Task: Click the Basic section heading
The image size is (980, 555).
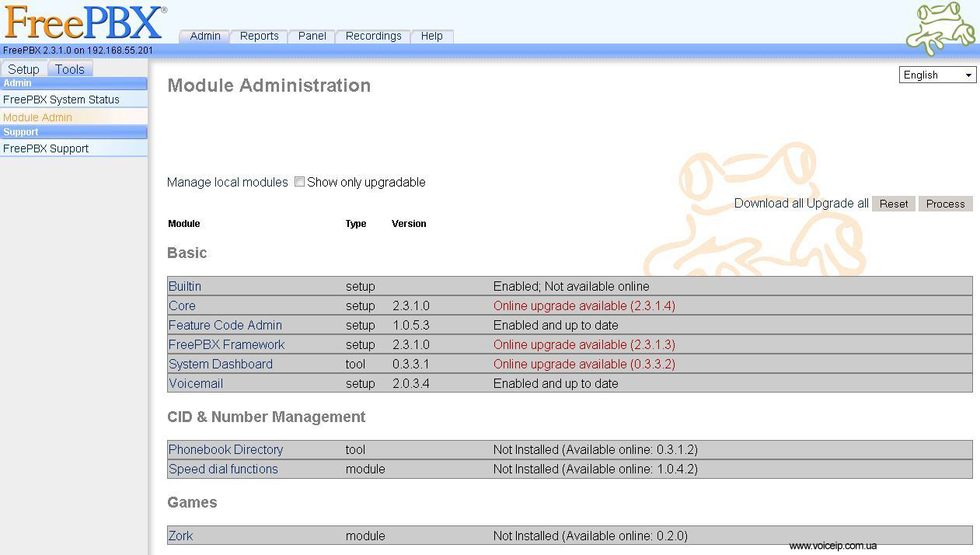Action: pyautogui.click(x=187, y=253)
